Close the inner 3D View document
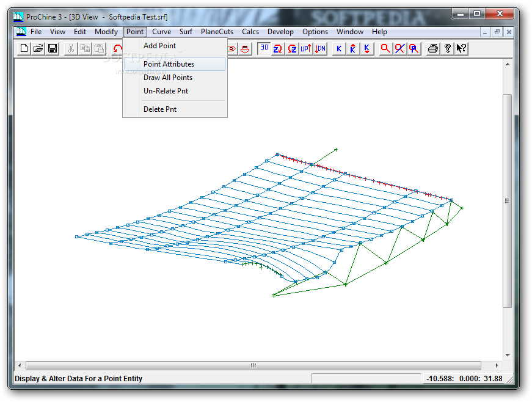532x402 pixels. coord(509,32)
